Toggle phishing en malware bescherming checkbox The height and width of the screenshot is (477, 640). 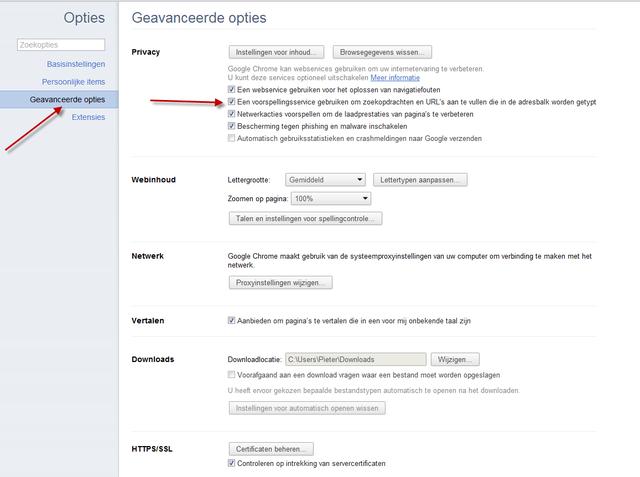(232, 127)
